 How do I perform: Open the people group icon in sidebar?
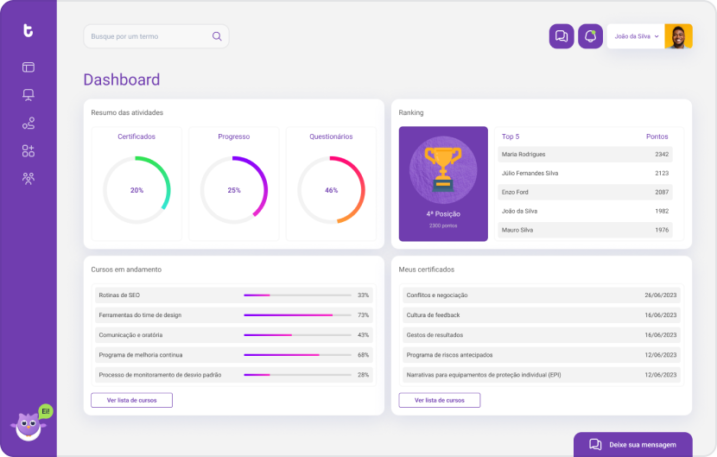click(28, 179)
